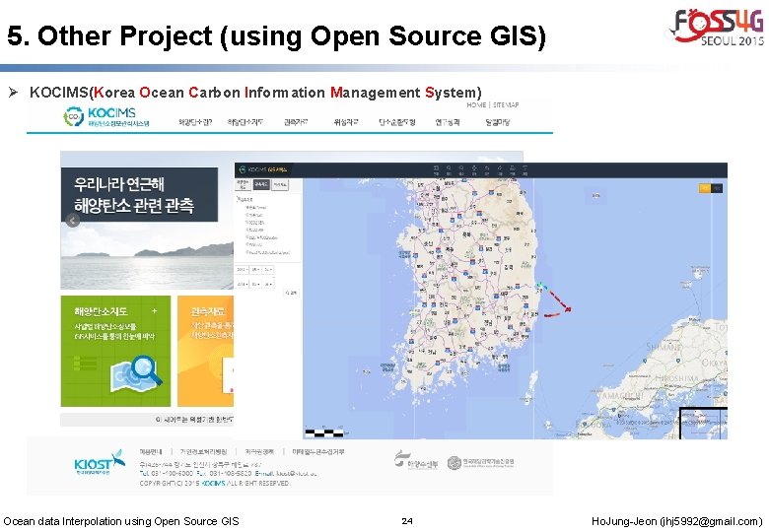Switch to the dark selected tab in the GIS side panel
Screen dimensions: 769x532
(261, 184)
